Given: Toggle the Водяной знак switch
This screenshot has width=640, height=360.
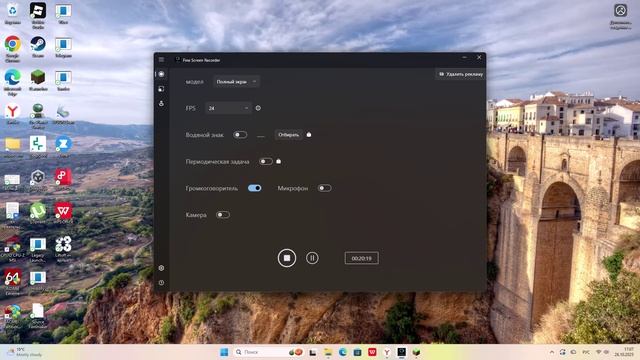Looking at the screenshot, I should click(240, 135).
